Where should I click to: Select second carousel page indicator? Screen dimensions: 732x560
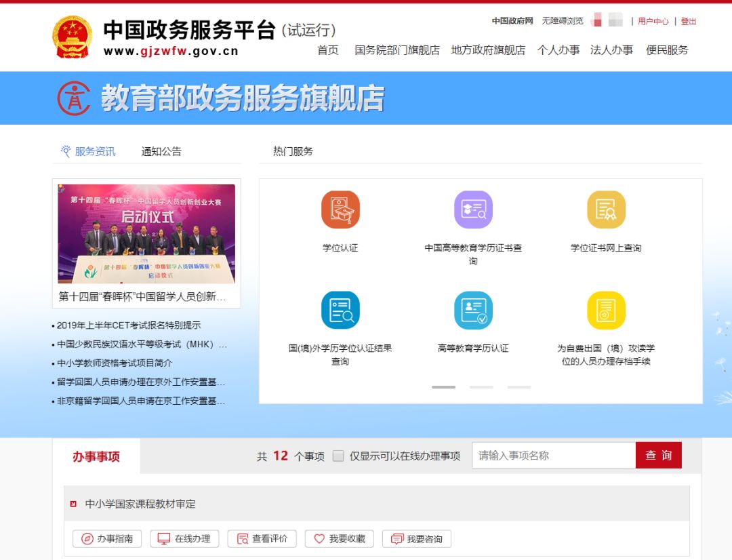(481, 387)
